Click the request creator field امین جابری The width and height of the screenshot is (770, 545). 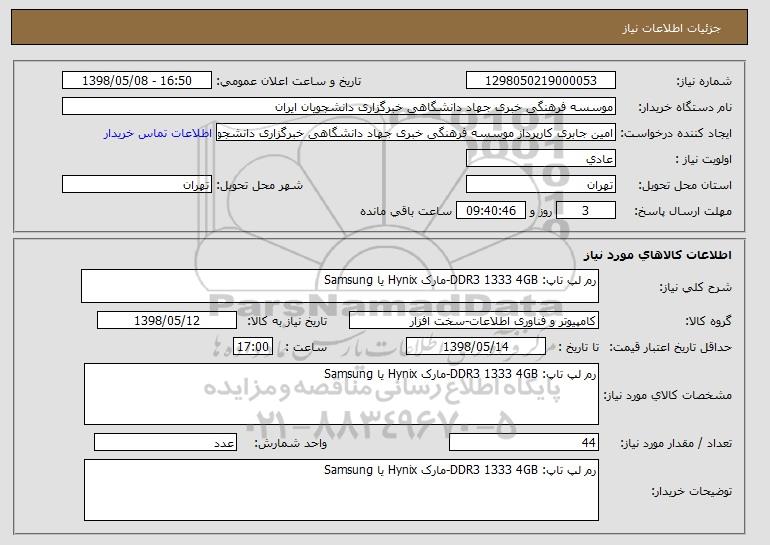click(416, 133)
